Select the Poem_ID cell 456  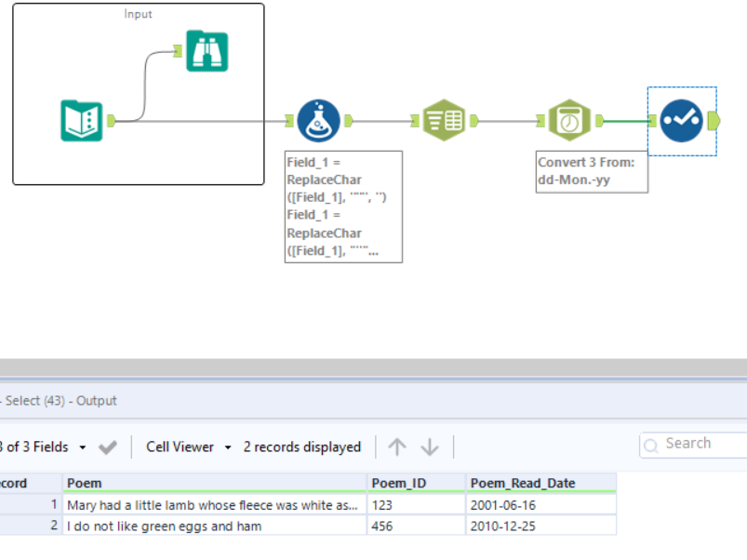416,526
